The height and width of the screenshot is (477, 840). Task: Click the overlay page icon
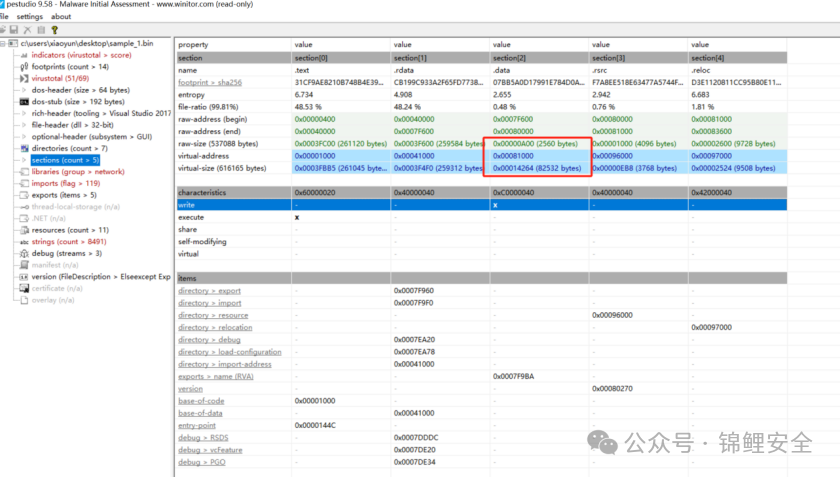coord(24,300)
